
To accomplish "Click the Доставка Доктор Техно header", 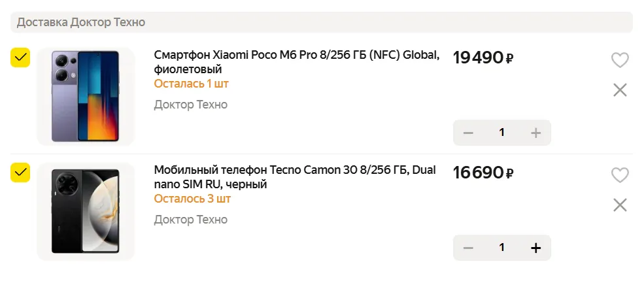I will tap(81, 22).
